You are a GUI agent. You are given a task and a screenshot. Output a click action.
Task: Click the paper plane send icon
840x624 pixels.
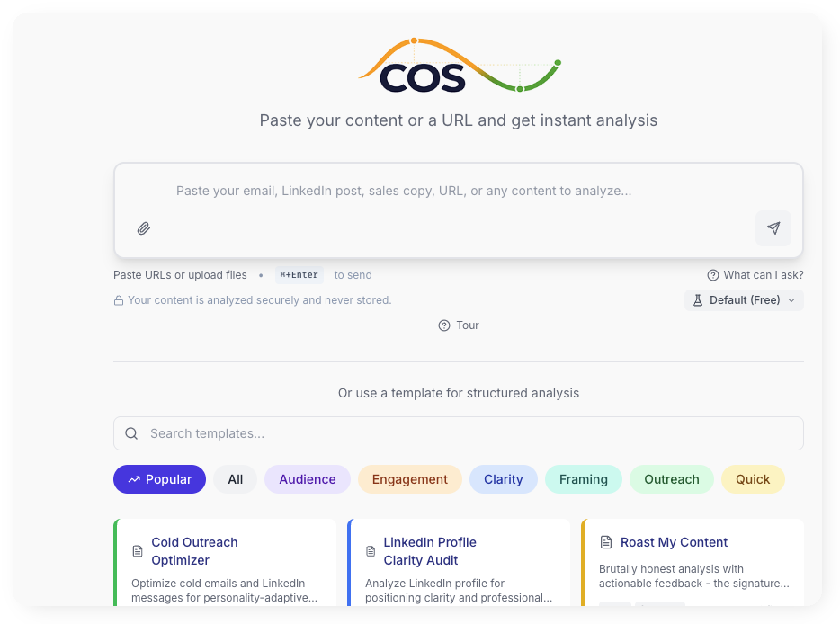coord(773,228)
